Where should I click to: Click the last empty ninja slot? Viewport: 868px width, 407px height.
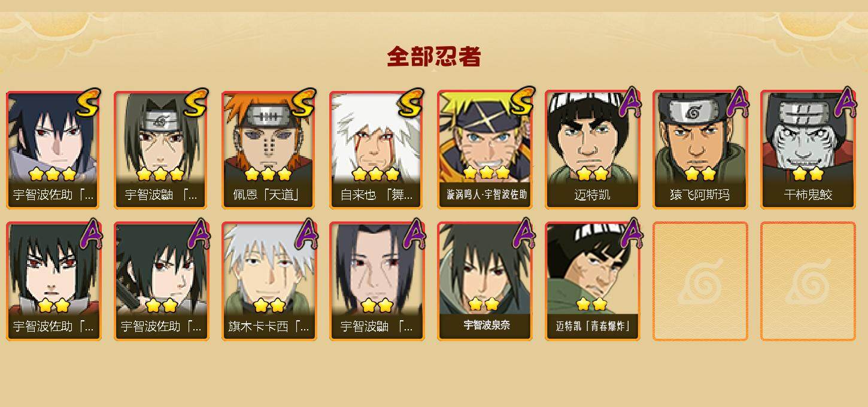[808, 281]
